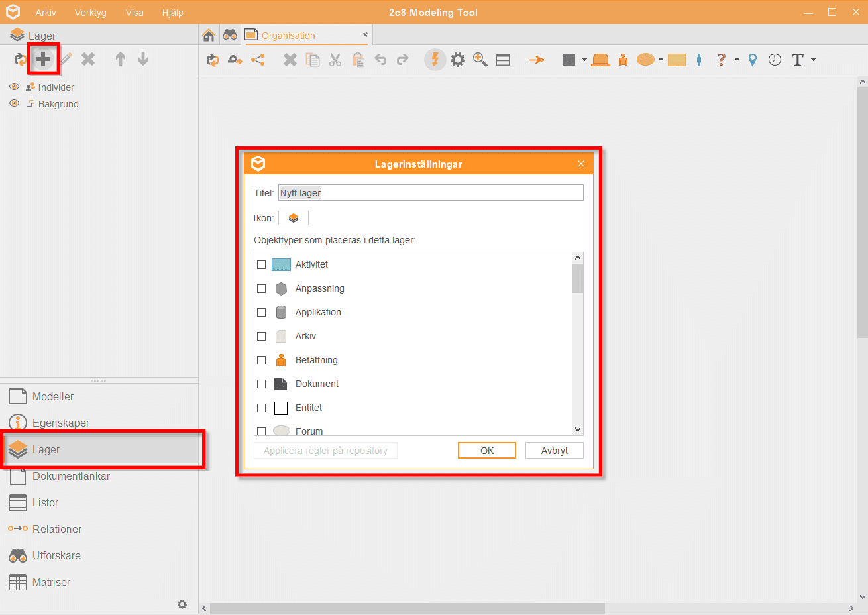
Task: Select the orange person position tool
Action: point(623,60)
